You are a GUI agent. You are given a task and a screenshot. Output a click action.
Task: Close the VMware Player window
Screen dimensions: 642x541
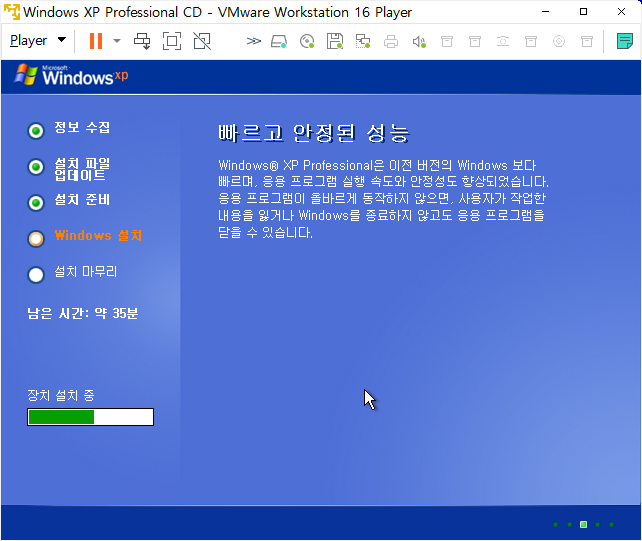tap(621, 11)
